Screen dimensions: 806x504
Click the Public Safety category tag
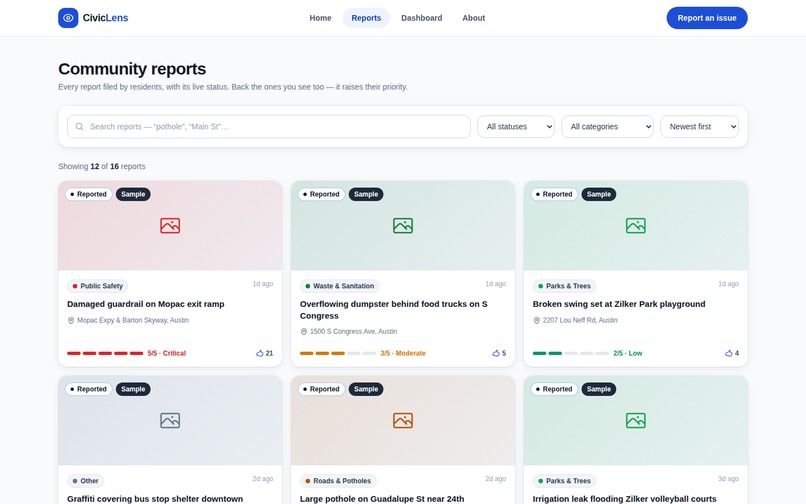pyautogui.click(x=98, y=286)
